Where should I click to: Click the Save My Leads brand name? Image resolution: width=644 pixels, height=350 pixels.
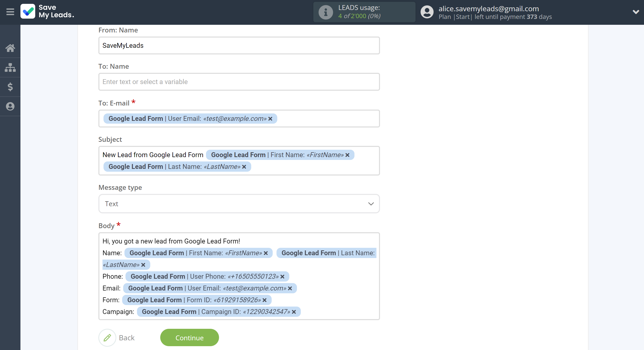tap(56, 11)
